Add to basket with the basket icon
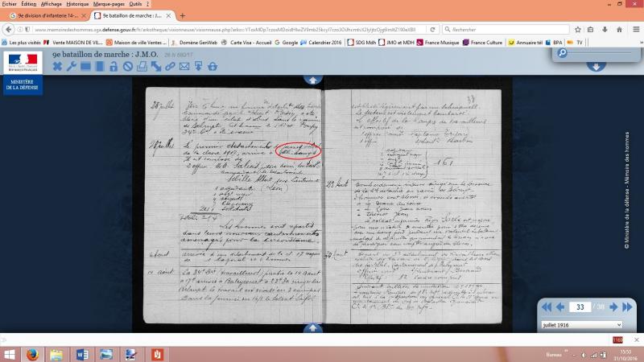Image resolution: width=644 pixels, height=362 pixels. [213, 67]
